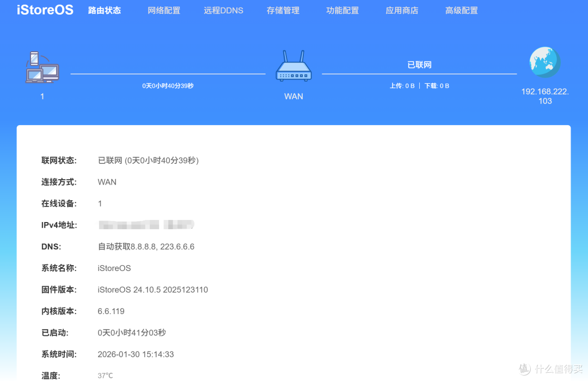
Task: Click the download 下载: 0 B value
Action: (x=437, y=86)
